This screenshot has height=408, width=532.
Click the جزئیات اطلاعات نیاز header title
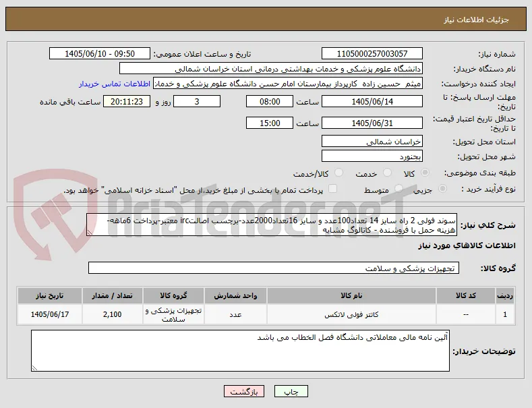pyautogui.click(x=476, y=20)
